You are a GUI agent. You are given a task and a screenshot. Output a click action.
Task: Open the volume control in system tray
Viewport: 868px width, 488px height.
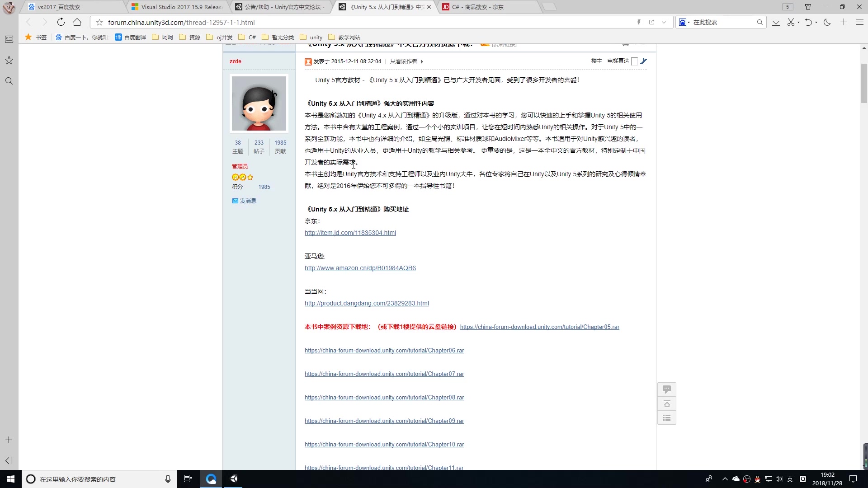point(778,479)
